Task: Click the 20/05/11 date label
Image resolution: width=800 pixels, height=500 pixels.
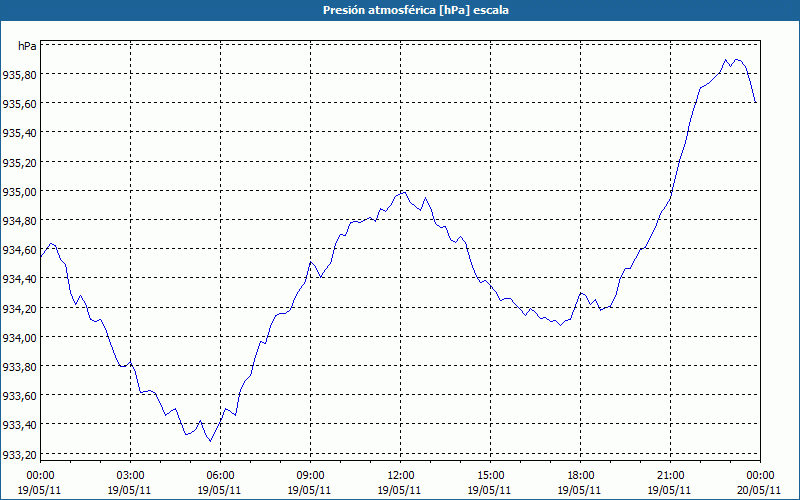Action: pos(760,490)
